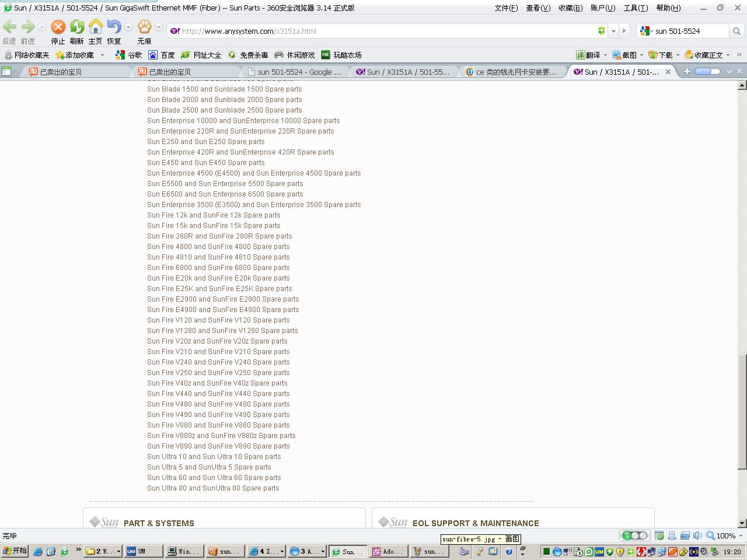Viewport: 747px width, 560px height.
Task: Go back with the 后退 arrow button
Action: pos(9,27)
